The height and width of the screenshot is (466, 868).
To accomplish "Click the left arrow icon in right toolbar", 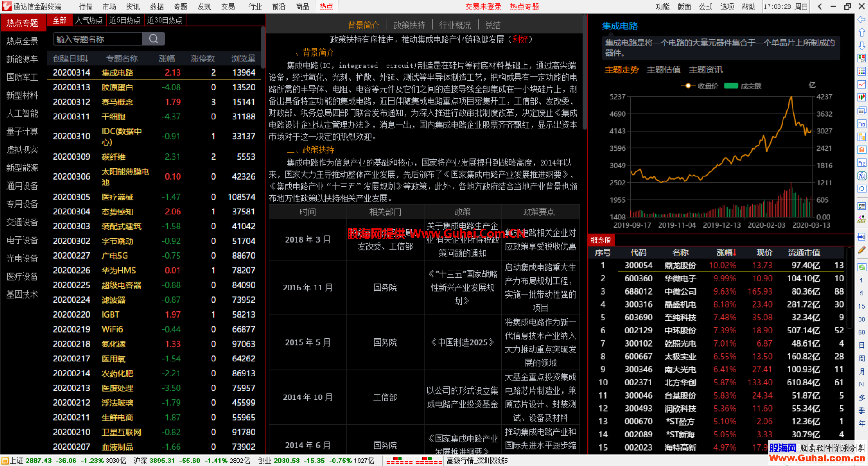I will click(x=862, y=19).
